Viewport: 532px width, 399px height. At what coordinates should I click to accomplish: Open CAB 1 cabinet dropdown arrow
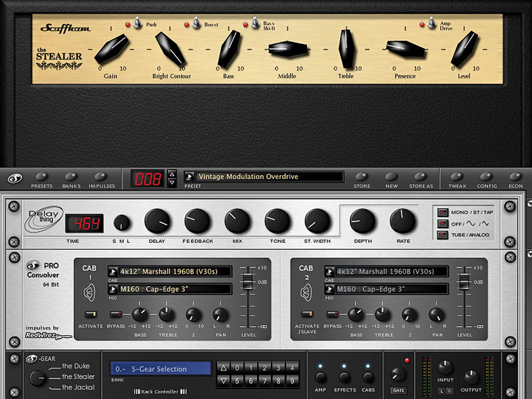[x=113, y=271]
